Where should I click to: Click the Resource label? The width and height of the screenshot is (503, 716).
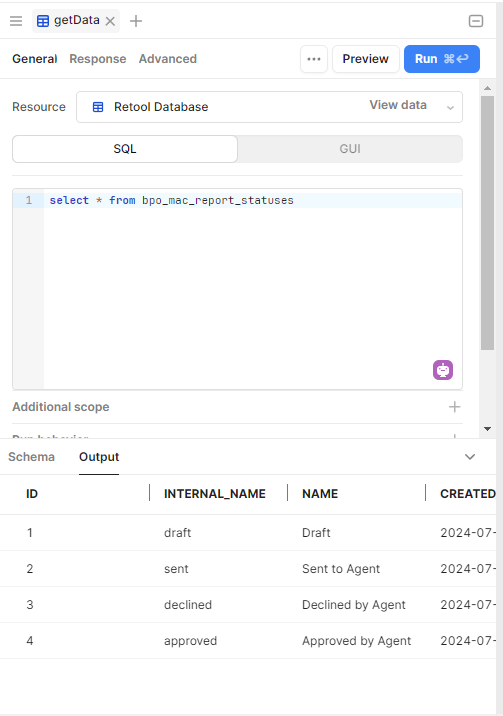39,107
